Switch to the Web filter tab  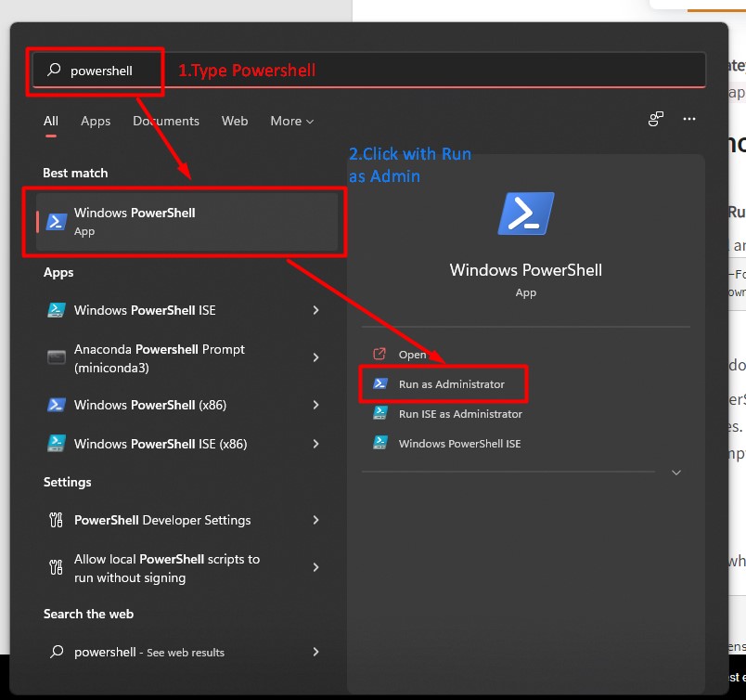(235, 121)
